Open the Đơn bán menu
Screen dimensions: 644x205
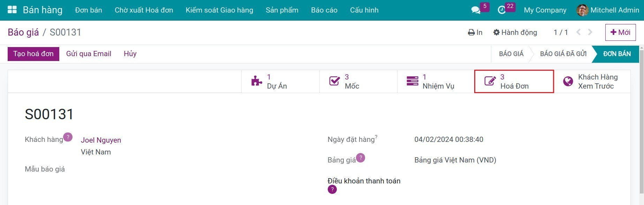coord(89,10)
